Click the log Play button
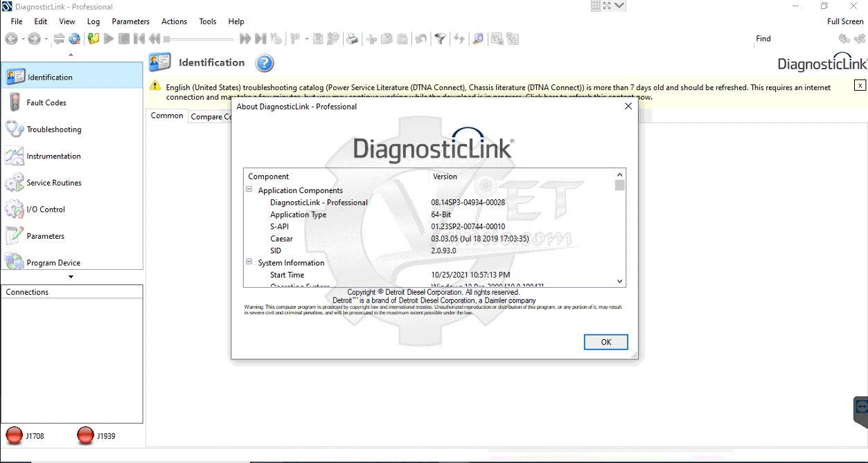 click(109, 39)
